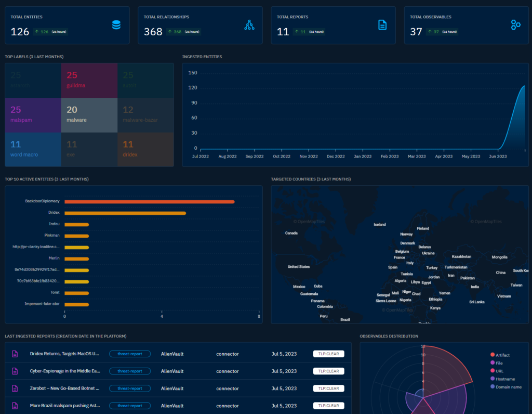Click the hierarchy icon in Total Relationships card

249,25
